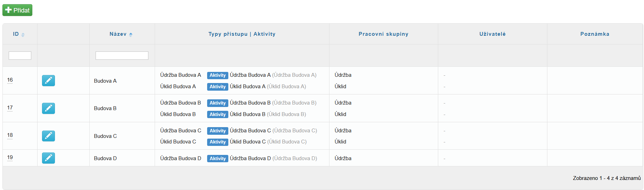Click Aktivity badge for Údržba Budova A
644x190 pixels.
[x=218, y=75]
